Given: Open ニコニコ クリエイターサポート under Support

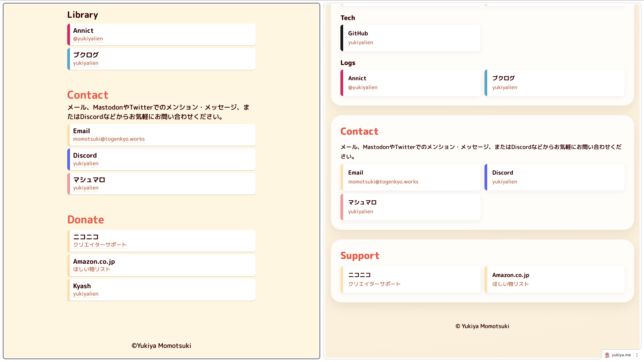Looking at the screenshot, I should coord(374,284).
